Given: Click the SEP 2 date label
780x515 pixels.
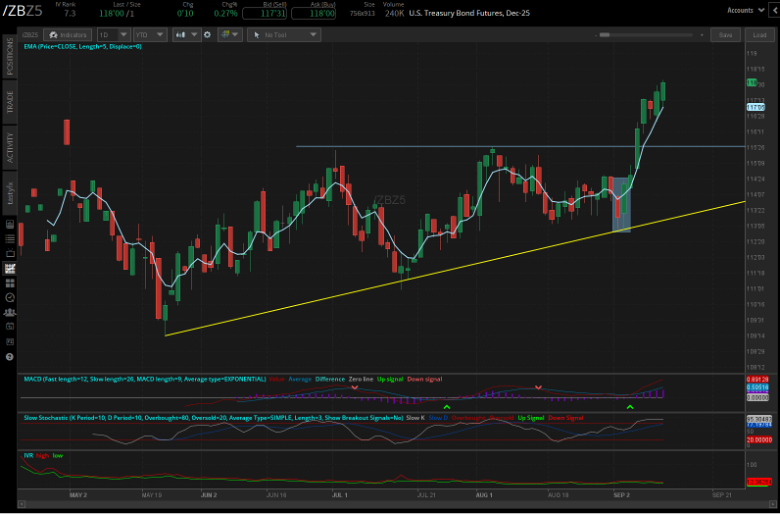Looking at the screenshot, I should coord(622,495).
